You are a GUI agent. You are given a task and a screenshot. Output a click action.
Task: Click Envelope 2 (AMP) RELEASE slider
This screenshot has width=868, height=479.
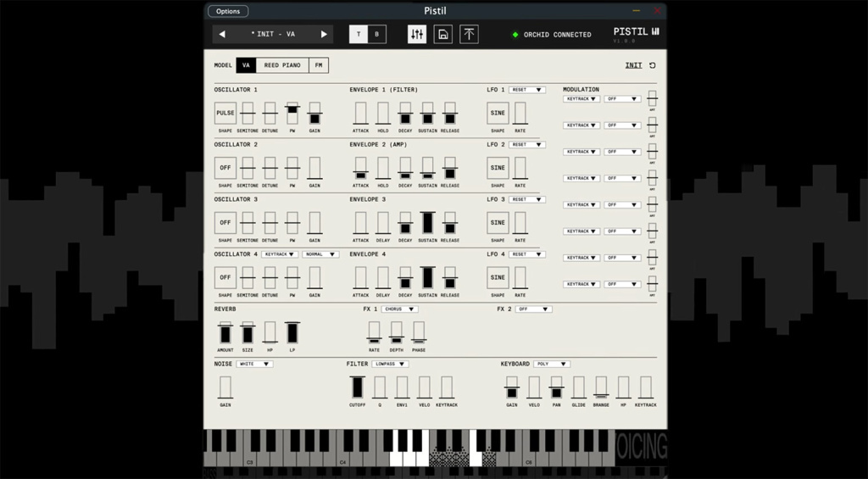(x=449, y=168)
